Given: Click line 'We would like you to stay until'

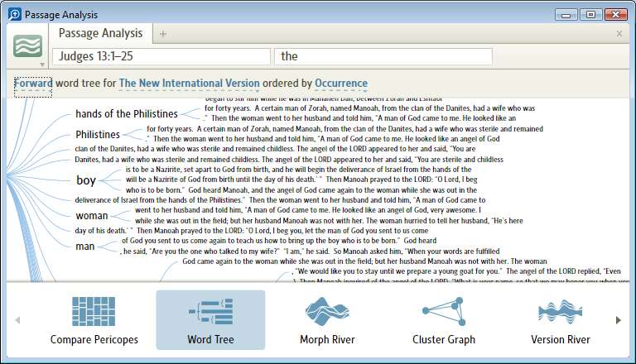Looking at the screenshot, I should click(457, 271).
